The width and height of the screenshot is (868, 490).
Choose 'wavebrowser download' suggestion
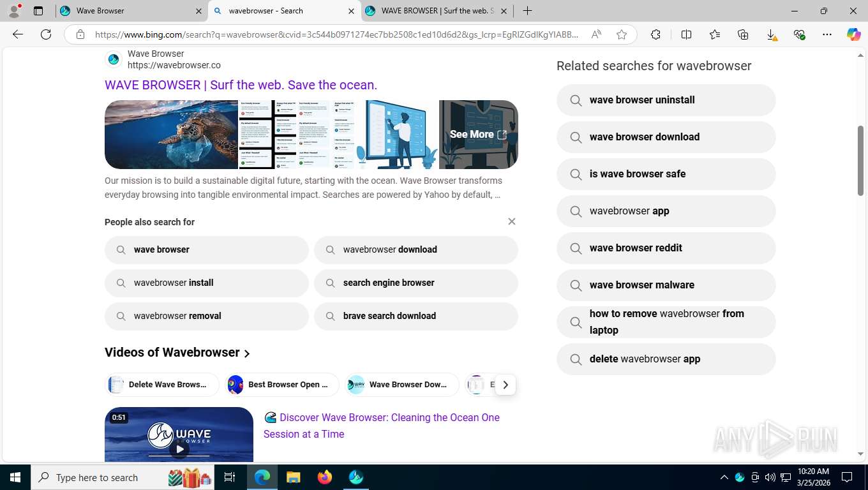click(416, 250)
